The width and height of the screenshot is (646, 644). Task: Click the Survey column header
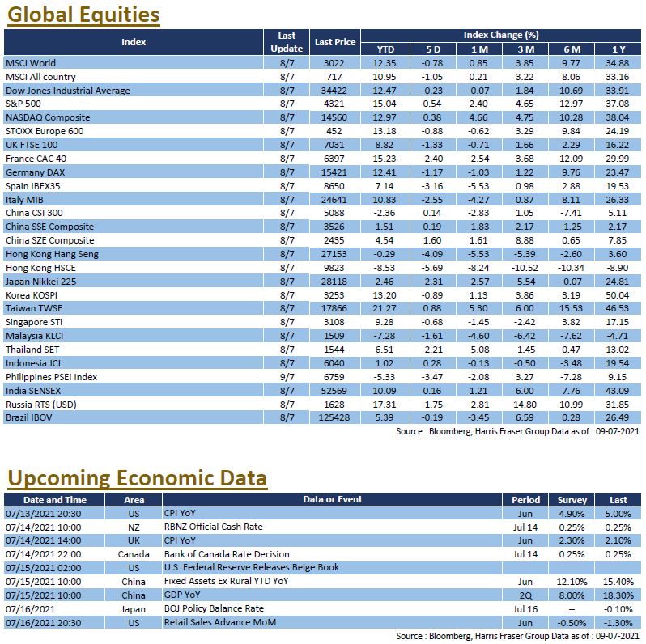[572, 500]
